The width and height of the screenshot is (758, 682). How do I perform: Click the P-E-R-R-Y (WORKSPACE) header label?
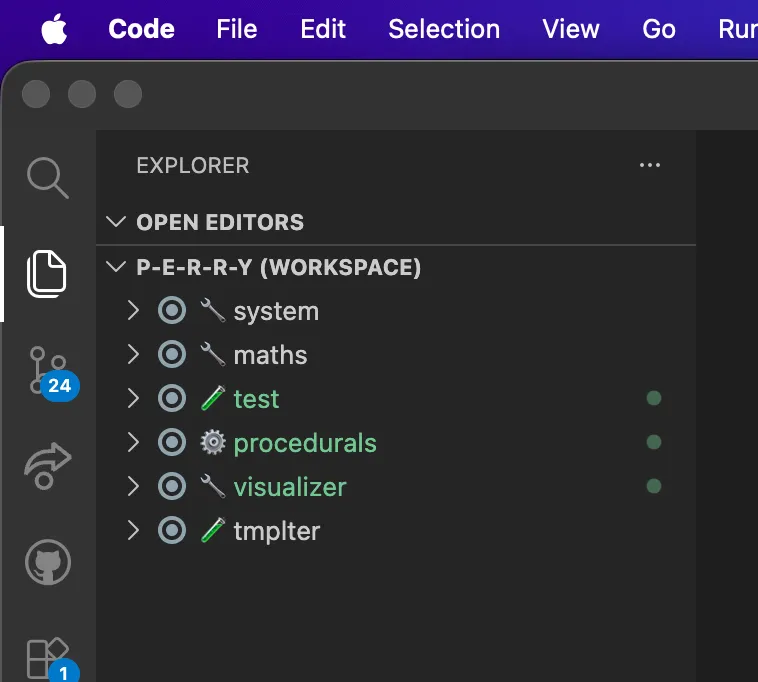(x=278, y=267)
